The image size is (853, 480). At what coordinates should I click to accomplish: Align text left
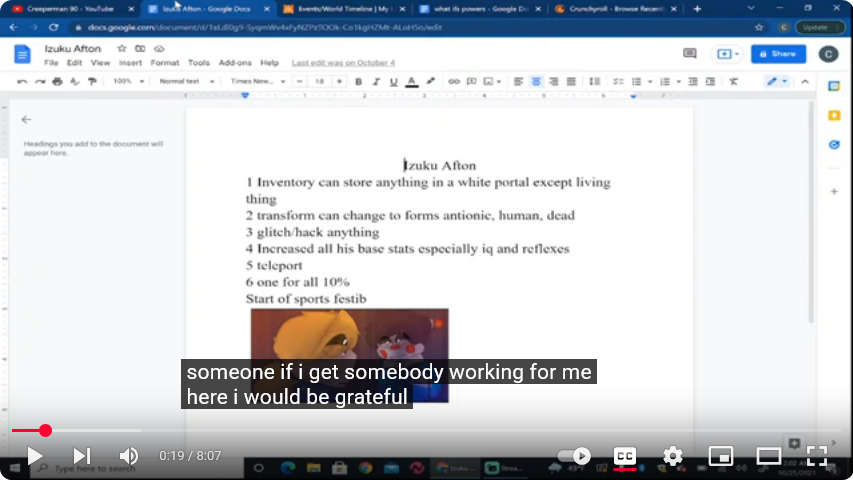tap(518, 82)
